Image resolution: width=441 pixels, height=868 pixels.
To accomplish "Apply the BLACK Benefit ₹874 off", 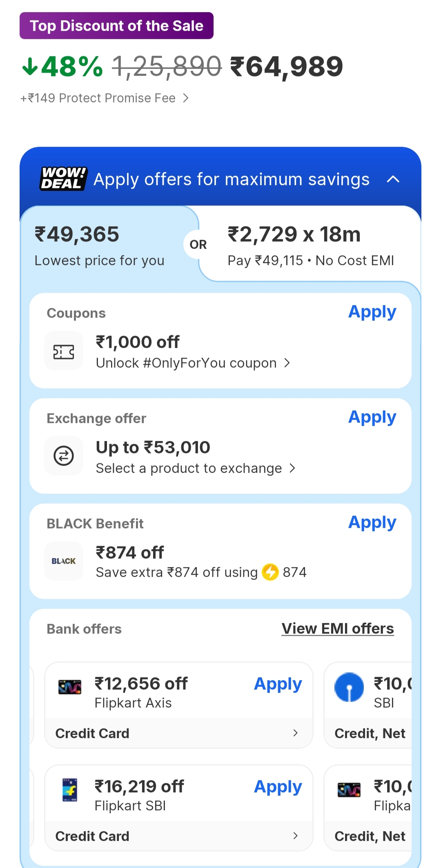I will point(372,523).
